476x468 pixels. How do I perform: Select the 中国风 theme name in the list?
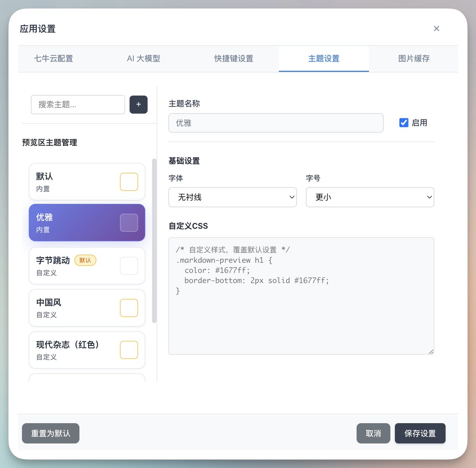49,302
